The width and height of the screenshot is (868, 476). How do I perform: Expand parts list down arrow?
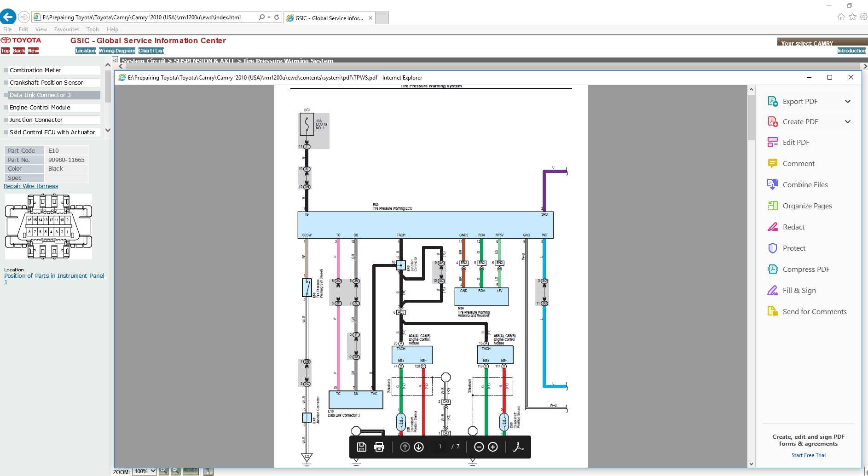pos(108,130)
